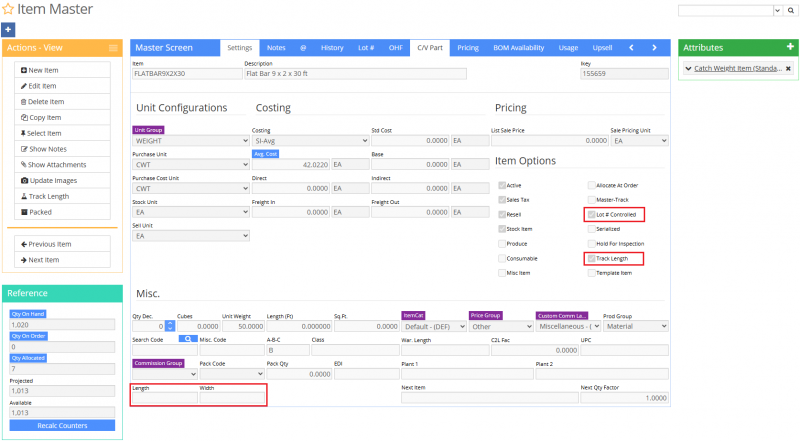Open the BOM Availability tab
Viewport: 800px width, 441px height.
click(x=518, y=47)
